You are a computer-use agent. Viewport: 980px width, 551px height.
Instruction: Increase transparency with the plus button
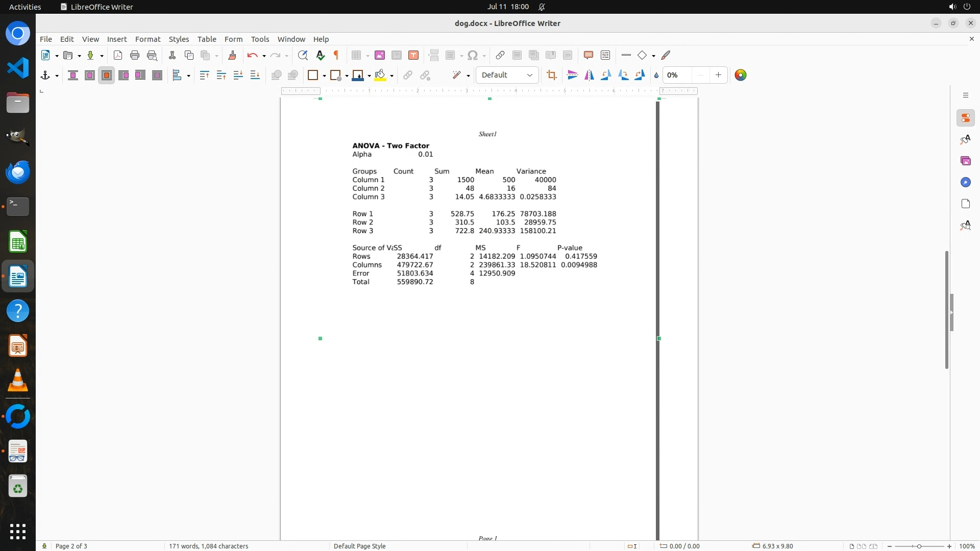(x=718, y=75)
